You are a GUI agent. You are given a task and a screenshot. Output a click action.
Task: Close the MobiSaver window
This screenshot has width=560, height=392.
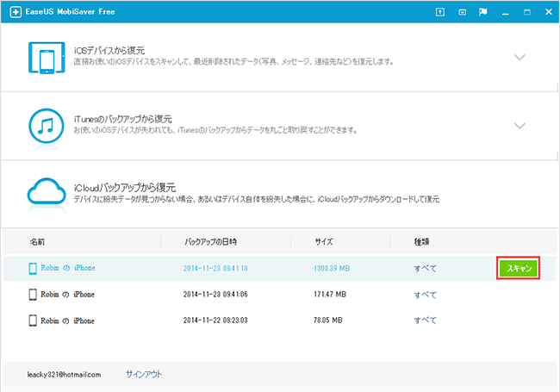(x=549, y=12)
